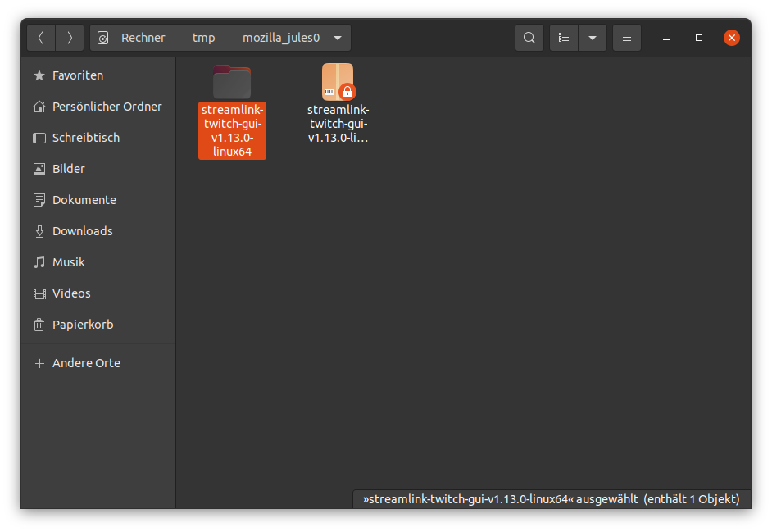Open Schreibtisch in the sidebar
The height and width of the screenshot is (532, 772).
point(98,138)
